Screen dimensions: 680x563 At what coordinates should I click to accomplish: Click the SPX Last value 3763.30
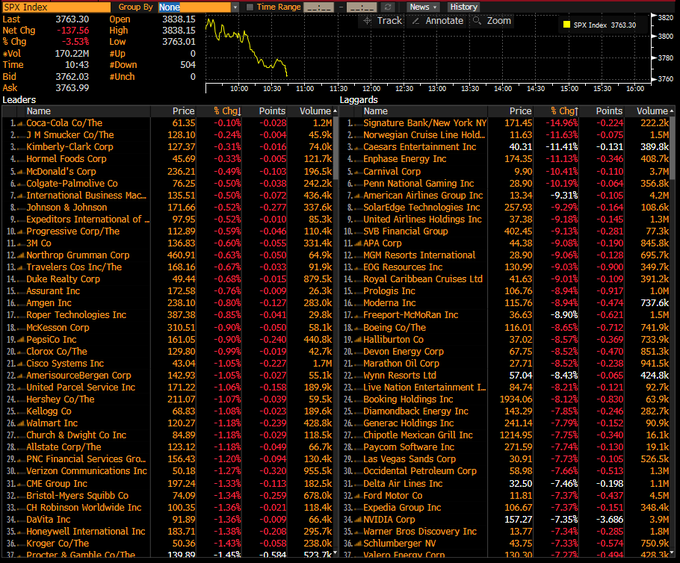click(72, 19)
